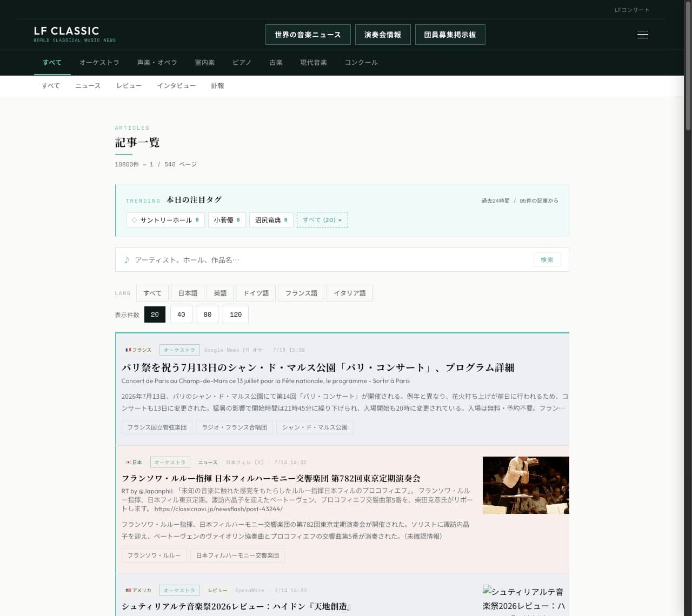Filter language by フランス語
The image size is (692, 616).
coord(301,293)
